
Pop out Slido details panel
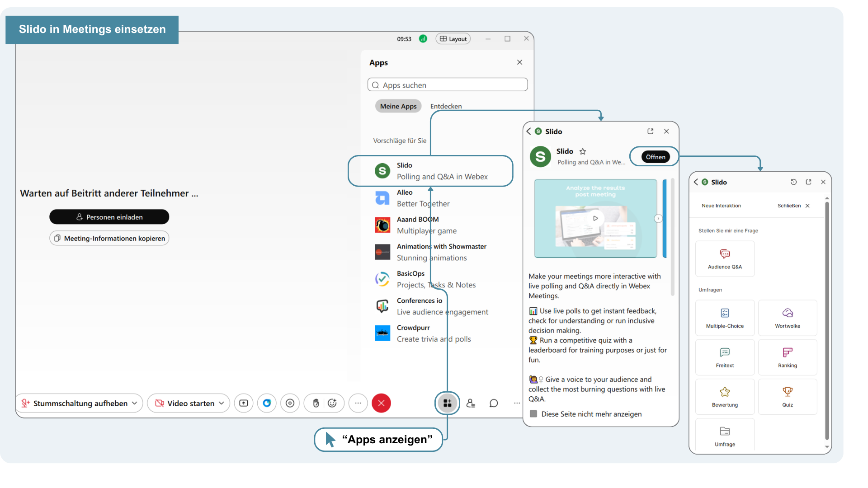tap(650, 131)
